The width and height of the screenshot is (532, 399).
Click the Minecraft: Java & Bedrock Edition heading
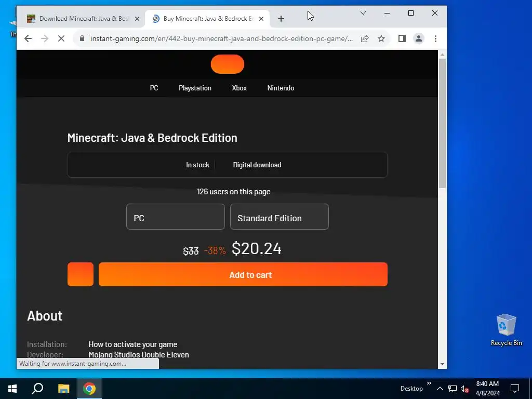[x=152, y=138]
